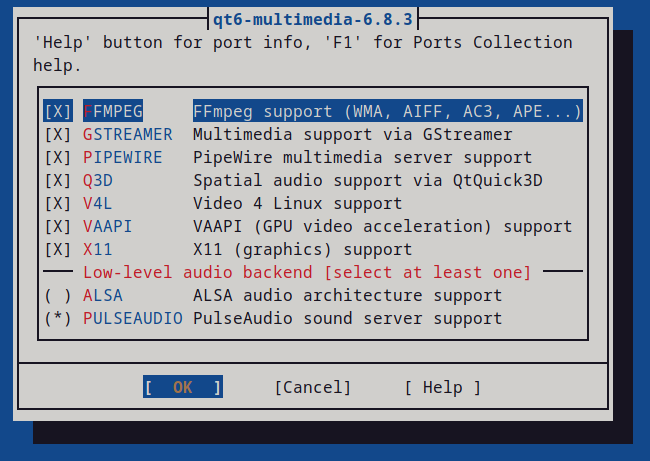Click the 'Low-level audio backend' section header

(x=307, y=272)
